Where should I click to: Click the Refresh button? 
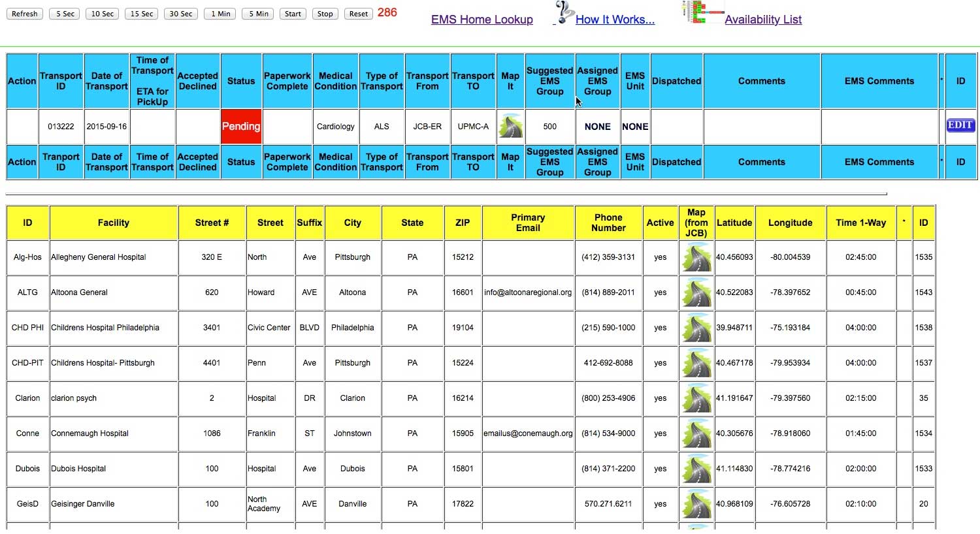tap(25, 14)
